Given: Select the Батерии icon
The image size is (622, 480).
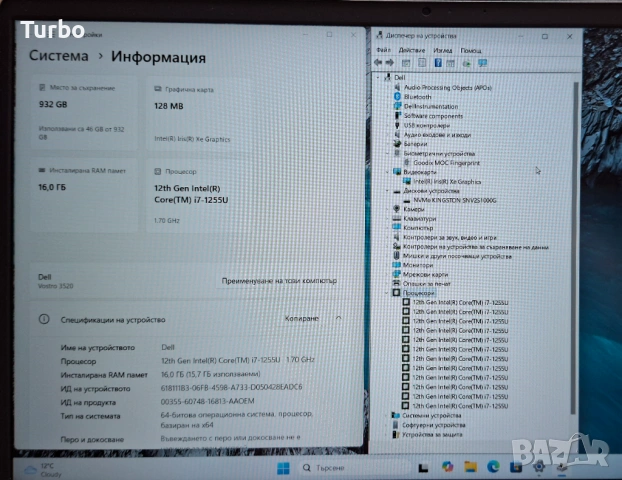Looking at the screenshot, I should [x=397, y=144].
